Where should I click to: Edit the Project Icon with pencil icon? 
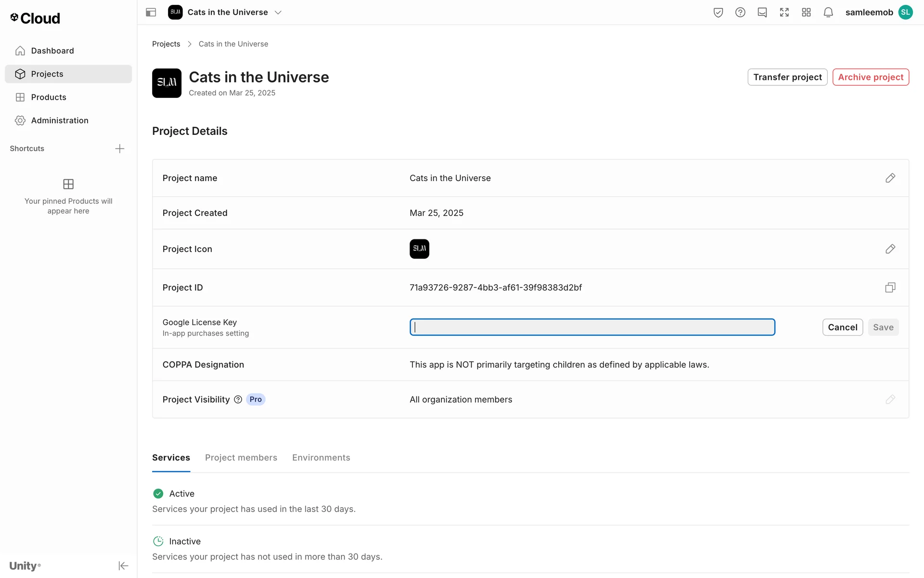click(890, 249)
